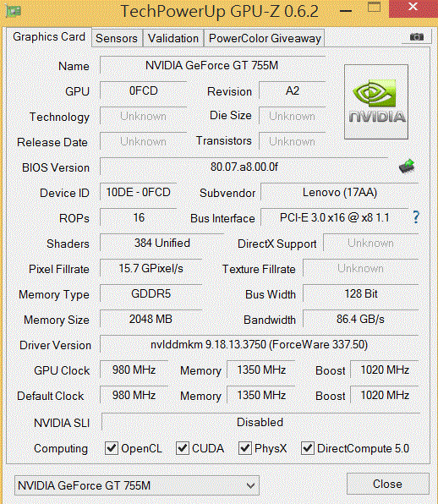438x504 pixels.
Task: Toggle the PhysX checkbox
Action: click(245, 447)
